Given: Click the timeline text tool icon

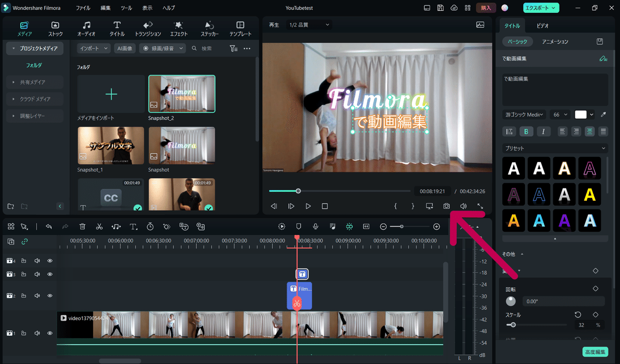Looking at the screenshot, I should (x=133, y=227).
